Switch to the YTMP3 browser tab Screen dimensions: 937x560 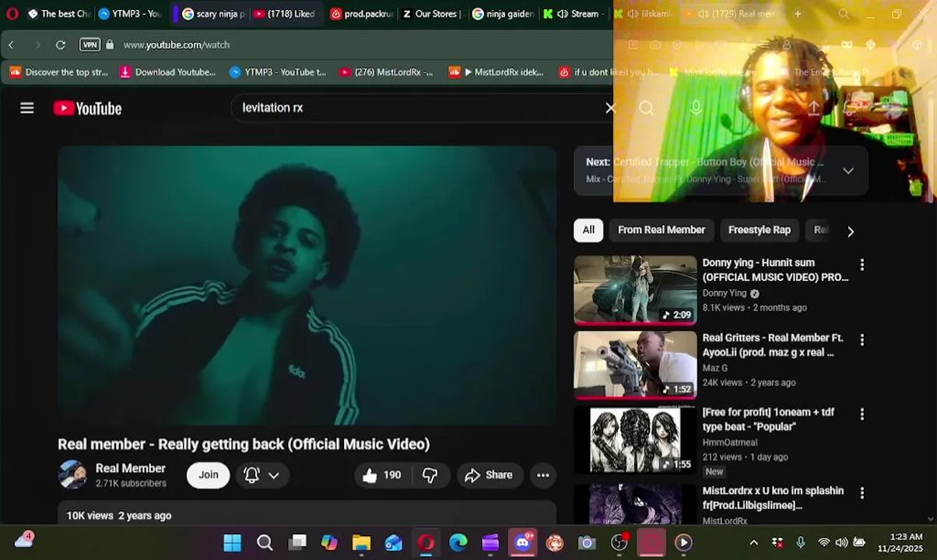129,14
